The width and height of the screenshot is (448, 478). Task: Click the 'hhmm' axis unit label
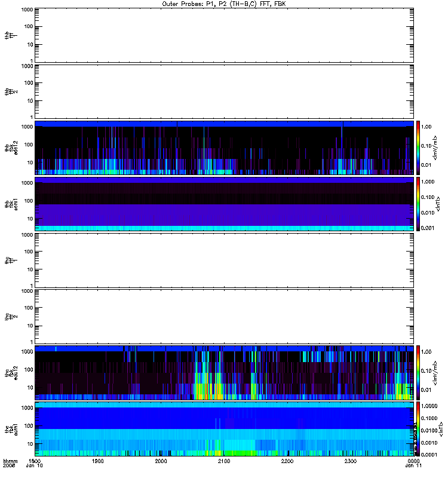(10, 461)
